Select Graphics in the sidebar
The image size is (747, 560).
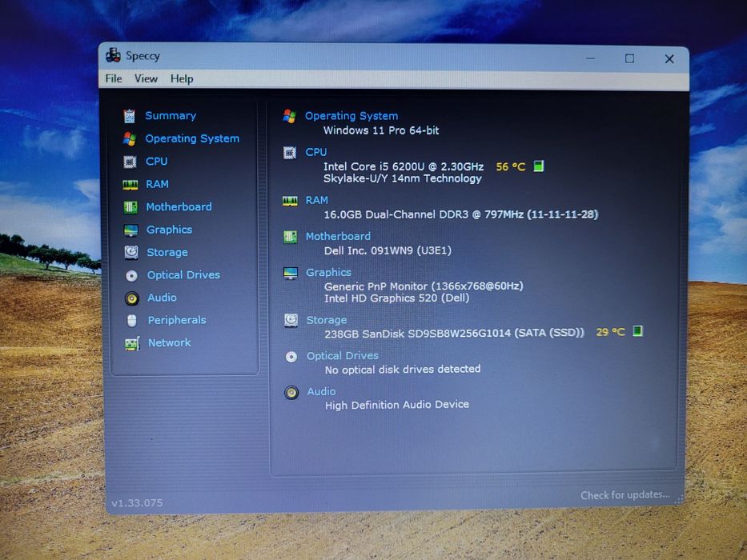coord(170,230)
